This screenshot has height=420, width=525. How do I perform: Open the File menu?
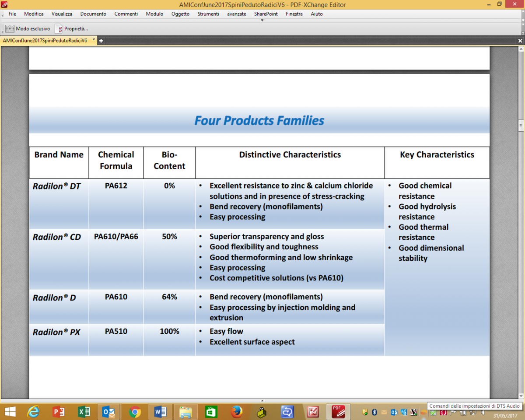pos(12,14)
